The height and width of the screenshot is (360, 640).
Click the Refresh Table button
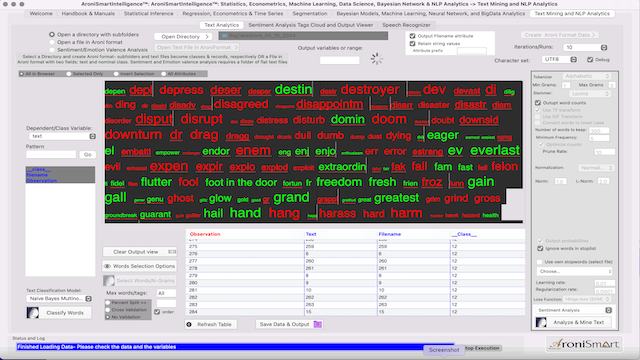coord(211,324)
